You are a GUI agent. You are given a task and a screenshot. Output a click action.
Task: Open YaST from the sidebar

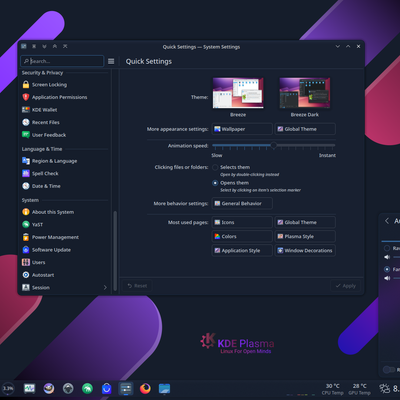[x=65, y=225]
